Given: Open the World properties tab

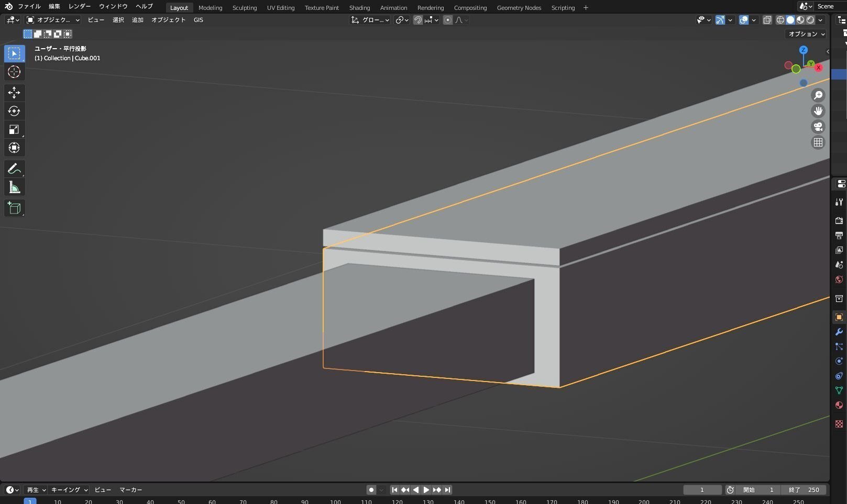Looking at the screenshot, I should 839,279.
